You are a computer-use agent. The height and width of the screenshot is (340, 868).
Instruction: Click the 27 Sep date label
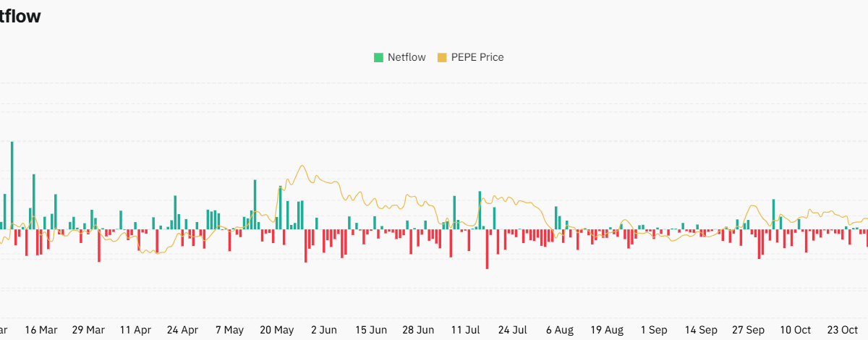coord(748,330)
